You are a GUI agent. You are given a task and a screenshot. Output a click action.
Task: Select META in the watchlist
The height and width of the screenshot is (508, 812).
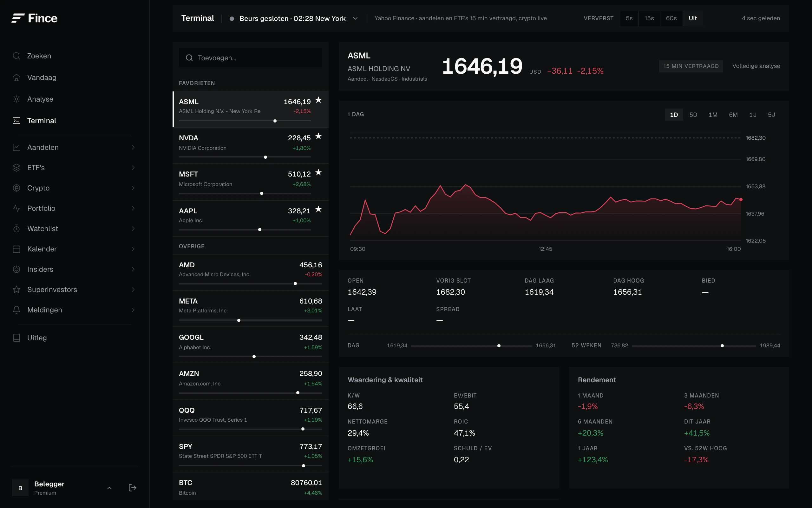pyautogui.click(x=250, y=309)
